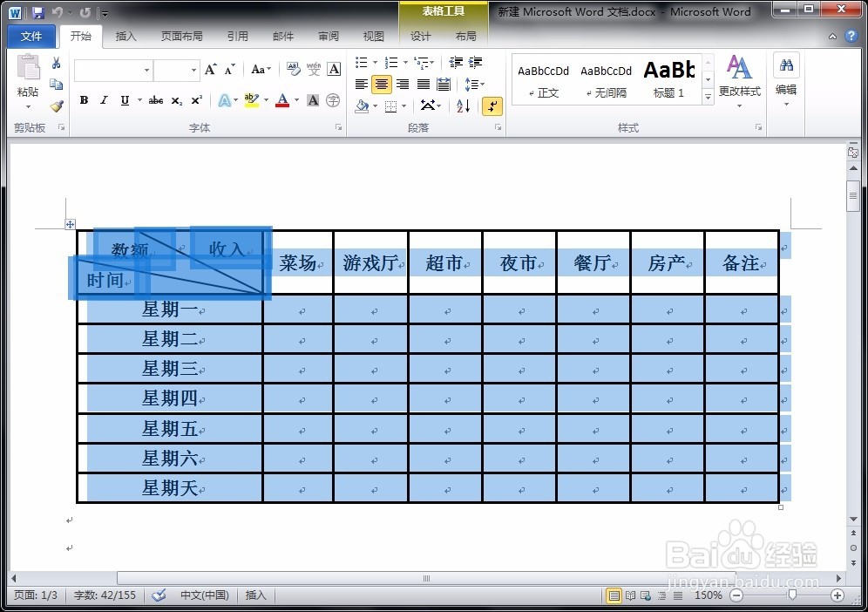The height and width of the screenshot is (612, 868).
Task: Switch to Print Layout view
Action: [x=614, y=596]
